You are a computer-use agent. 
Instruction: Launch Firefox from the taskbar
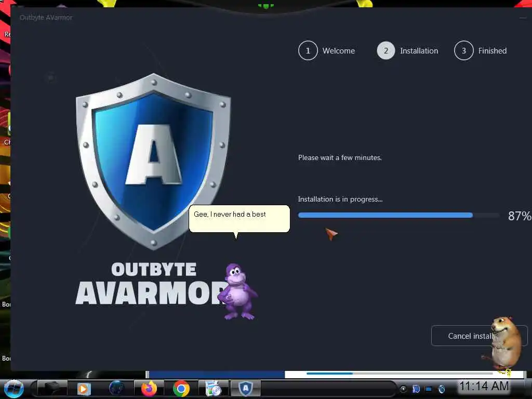point(149,389)
